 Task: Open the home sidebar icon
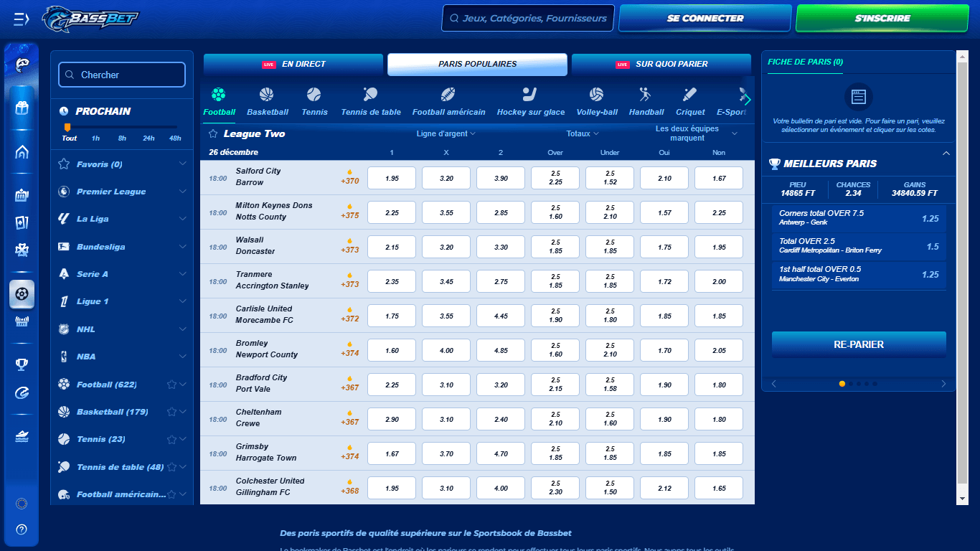[x=22, y=152]
